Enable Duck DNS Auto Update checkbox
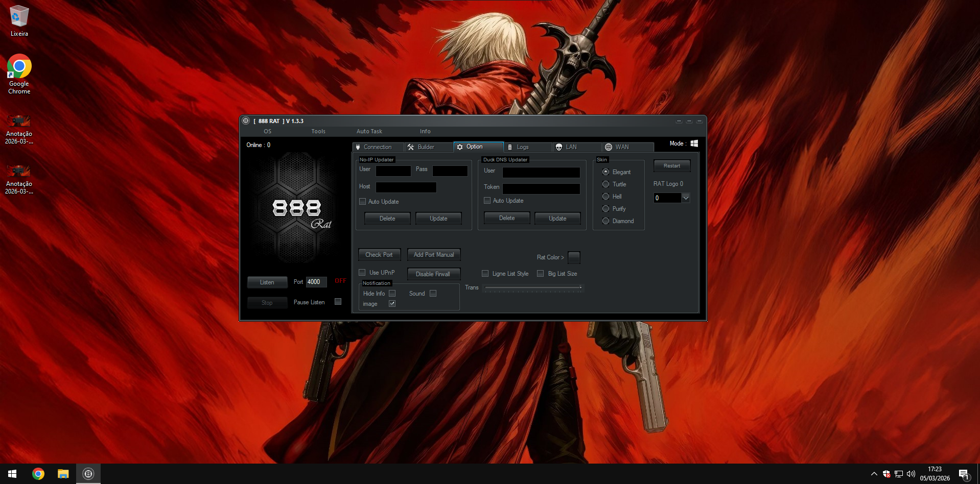This screenshot has height=484, width=980. click(x=487, y=201)
